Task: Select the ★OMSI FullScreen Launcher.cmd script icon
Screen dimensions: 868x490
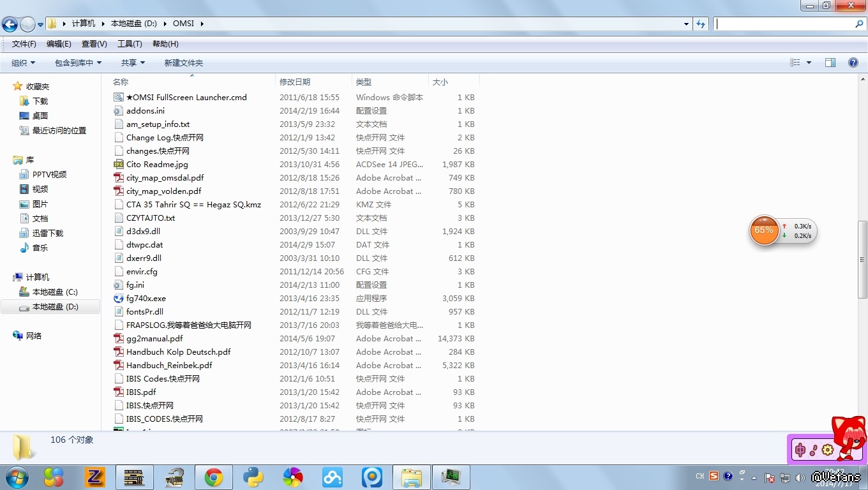Action: (118, 97)
